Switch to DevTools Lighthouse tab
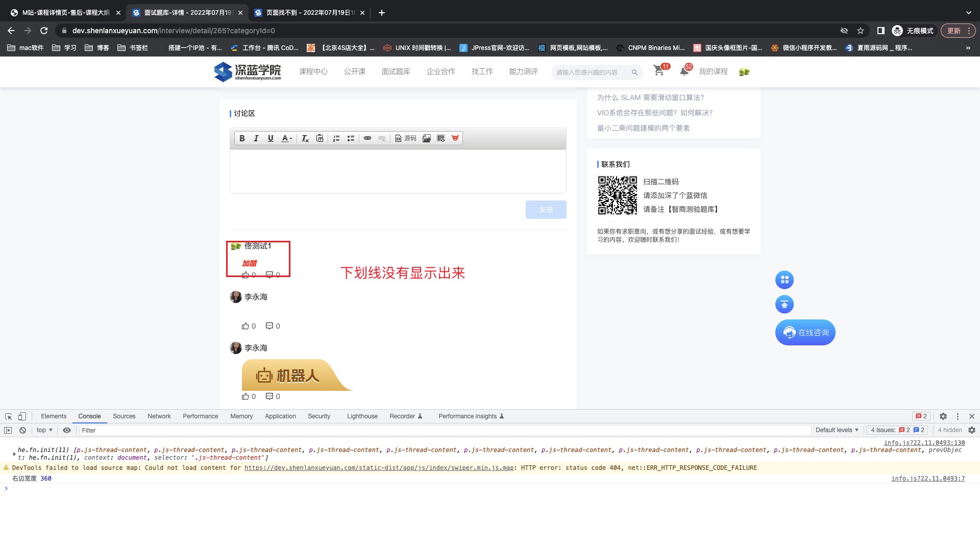This screenshot has height=551, width=980. pyautogui.click(x=362, y=416)
